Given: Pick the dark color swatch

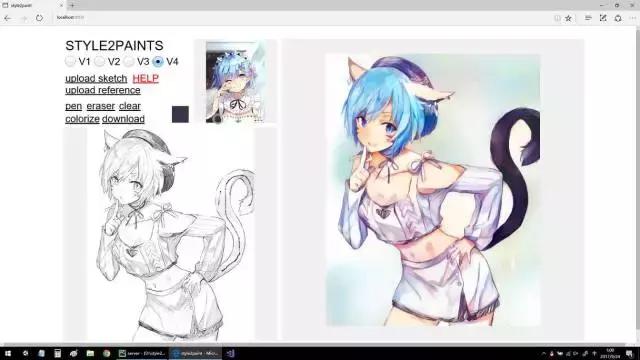Looking at the screenshot, I should point(180,114).
